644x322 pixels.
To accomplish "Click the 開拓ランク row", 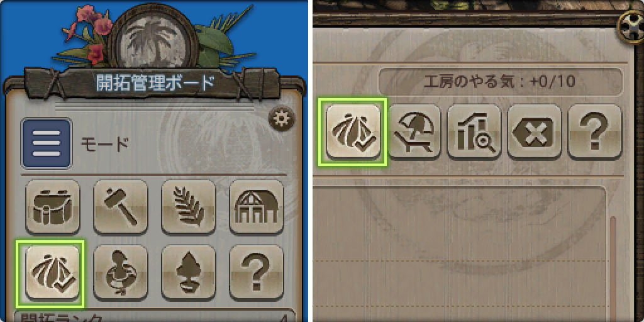I will pos(155,316).
